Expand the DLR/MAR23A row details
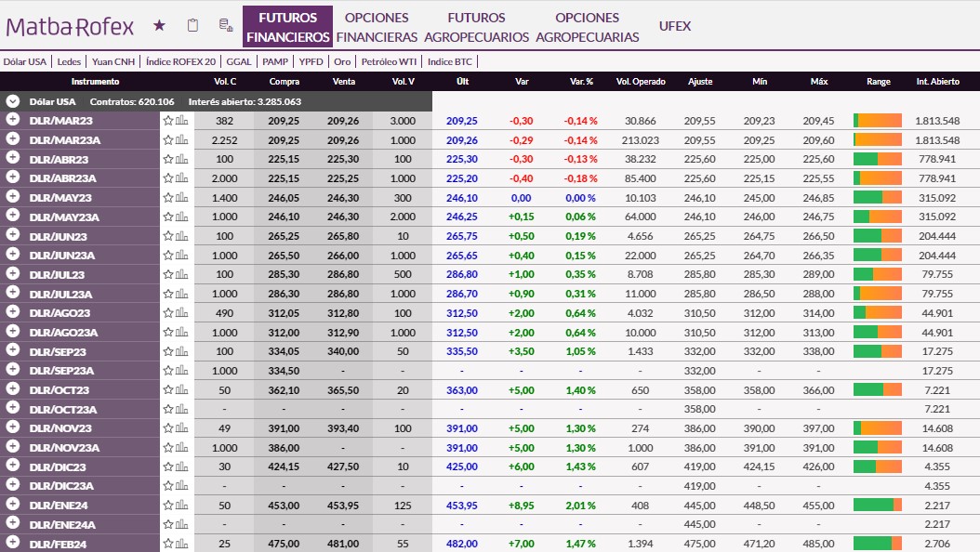Image resolution: width=980 pixels, height=552 pixels. point(13,139)
